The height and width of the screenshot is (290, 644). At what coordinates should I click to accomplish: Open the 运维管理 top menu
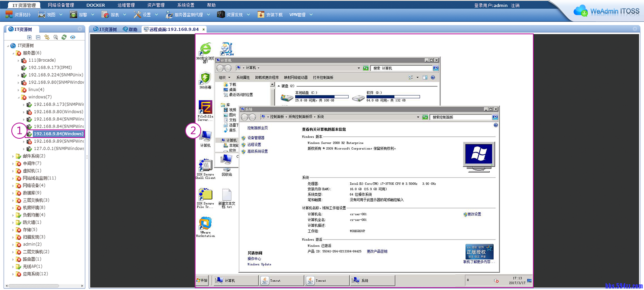tap(126, 5)
